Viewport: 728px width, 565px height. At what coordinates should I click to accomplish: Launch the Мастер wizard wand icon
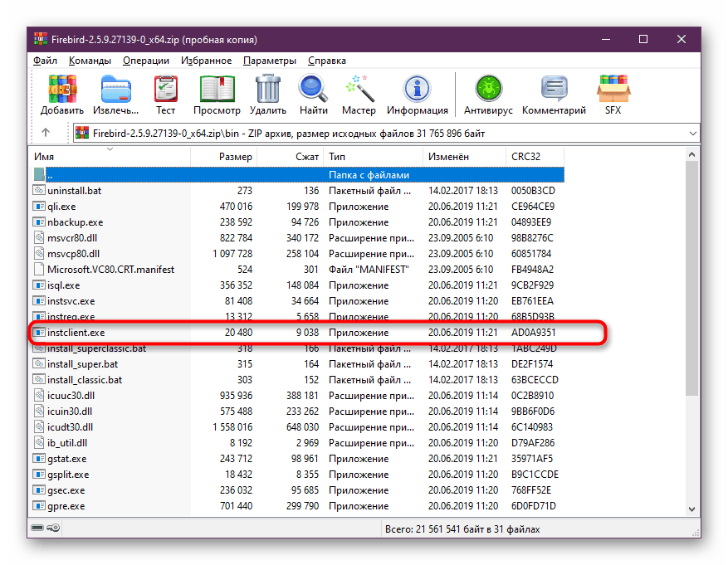pos(359,89)
